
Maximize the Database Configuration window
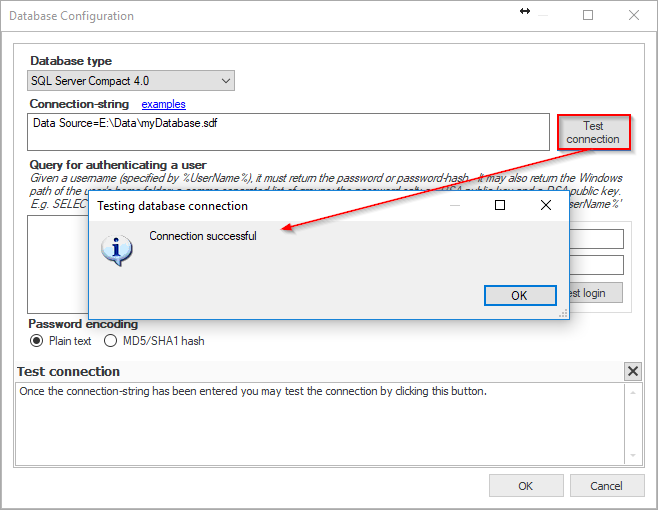point(588,15)
